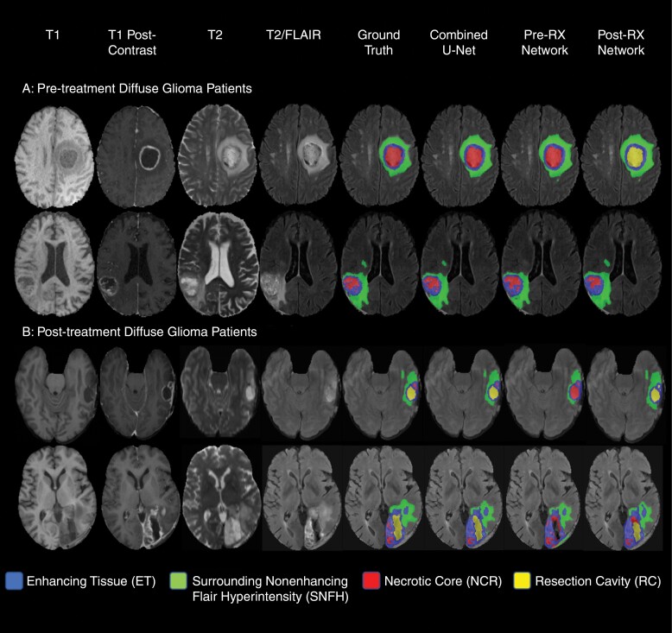Image resolution: width=672 pixels, height=633 pixels.
Task: Select the 'Resection Cavity (RC)' legend label
Action: [598, 581]
